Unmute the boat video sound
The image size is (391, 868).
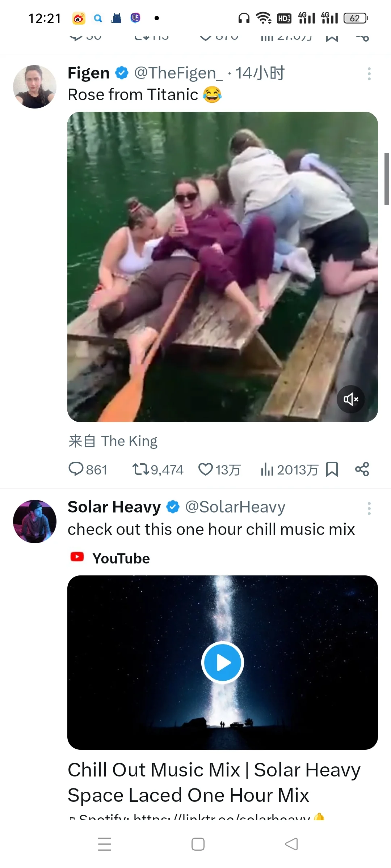(350, 399)
